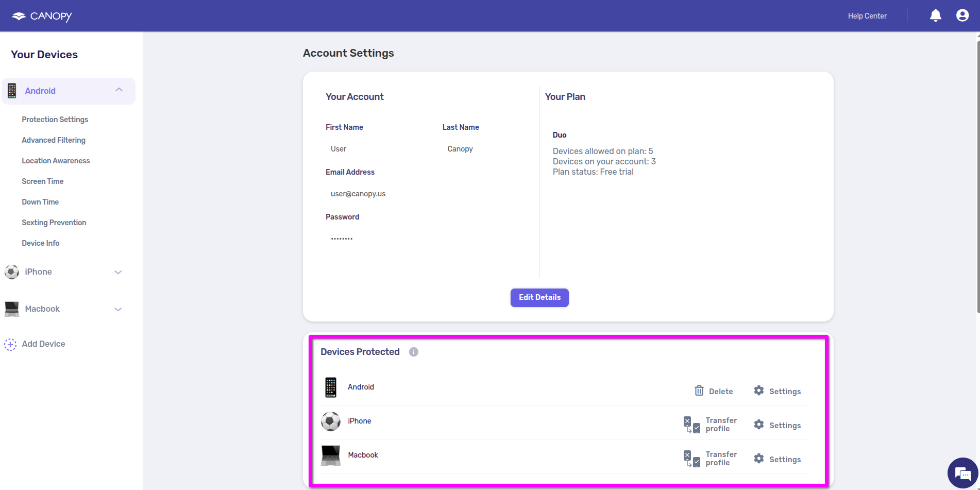Screen dimensions: 980x490
Task: View Device Info
Action: tap(41, 243)
